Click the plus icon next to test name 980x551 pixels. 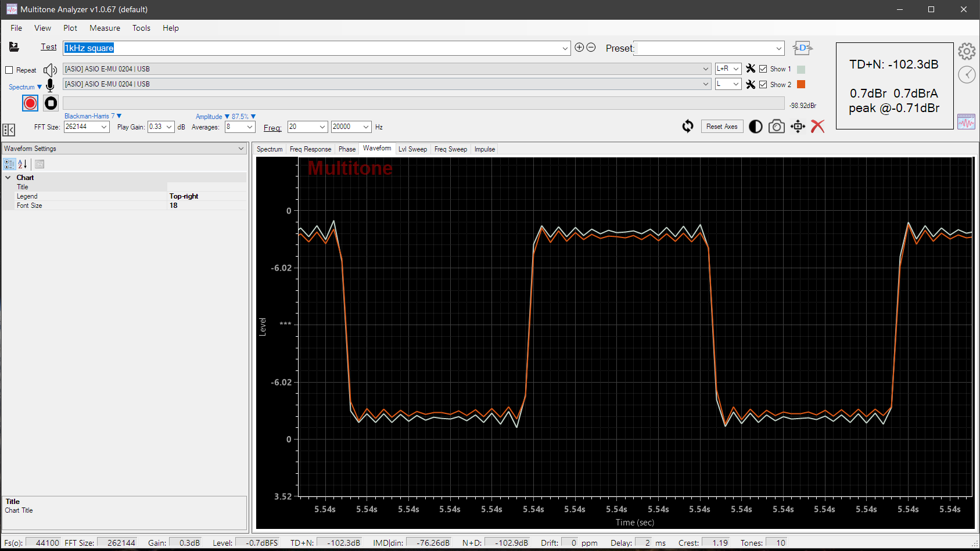[x=579, y=48]
